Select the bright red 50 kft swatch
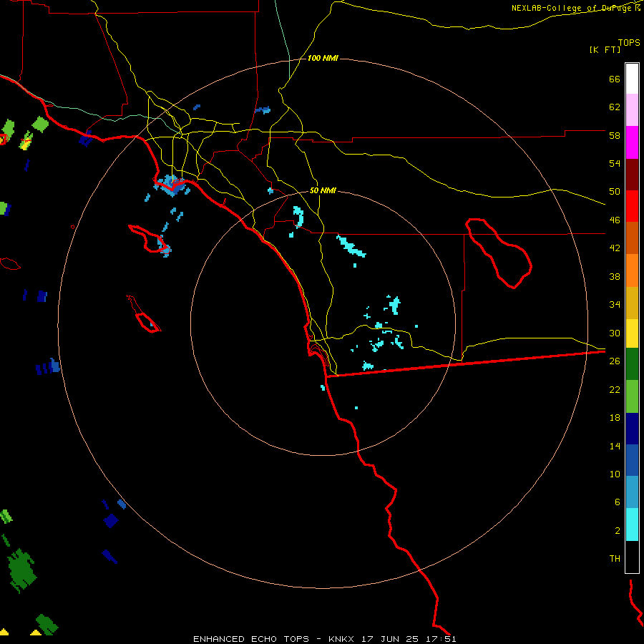This screenshot has height=644, width=644. click(x=632, y=206)
